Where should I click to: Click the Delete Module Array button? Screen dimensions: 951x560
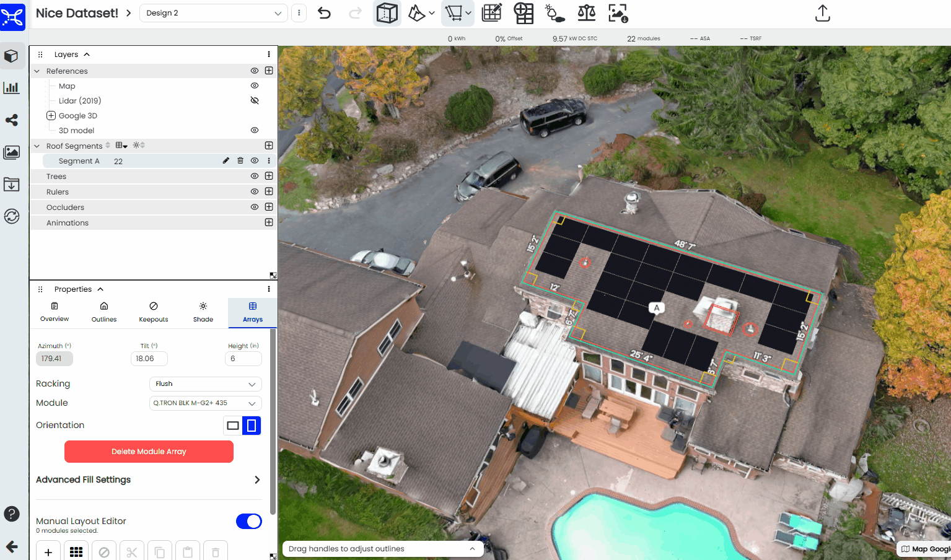click(149, 452)
